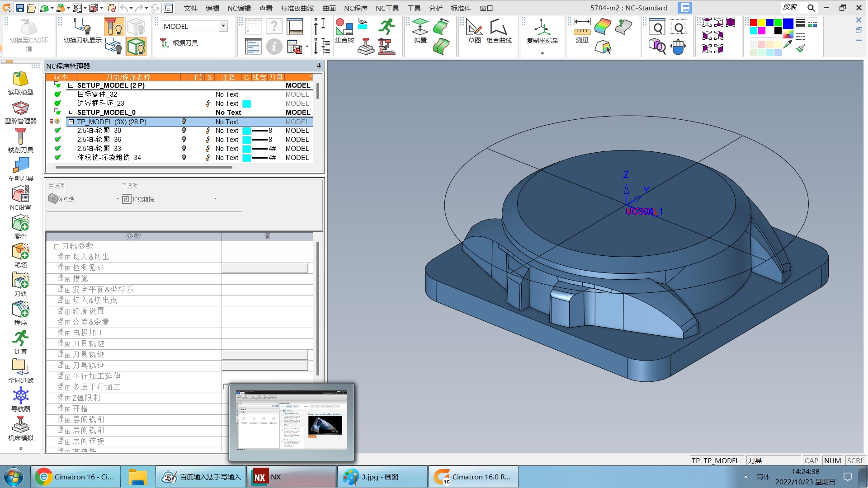Screen dimensions: 868x488
Task: Click the NX taskbar button
Action: click(292, 477)
